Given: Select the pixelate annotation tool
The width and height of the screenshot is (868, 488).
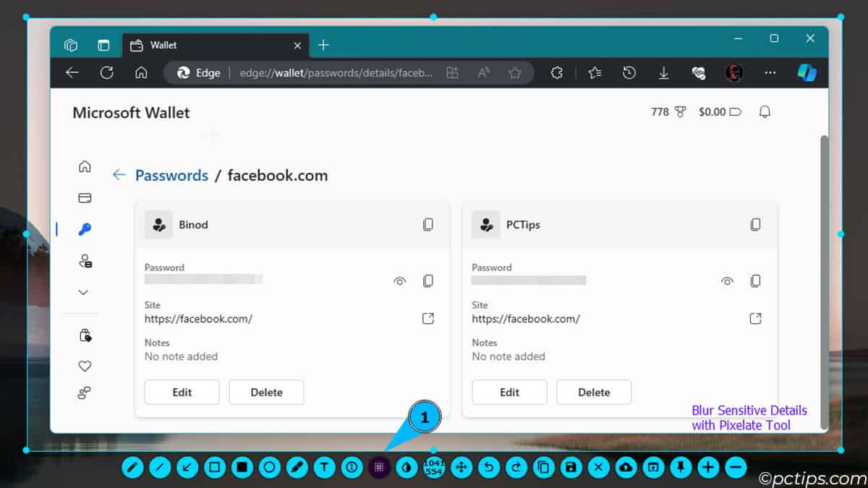Looking at the screenshot, I should coord(380,468).
